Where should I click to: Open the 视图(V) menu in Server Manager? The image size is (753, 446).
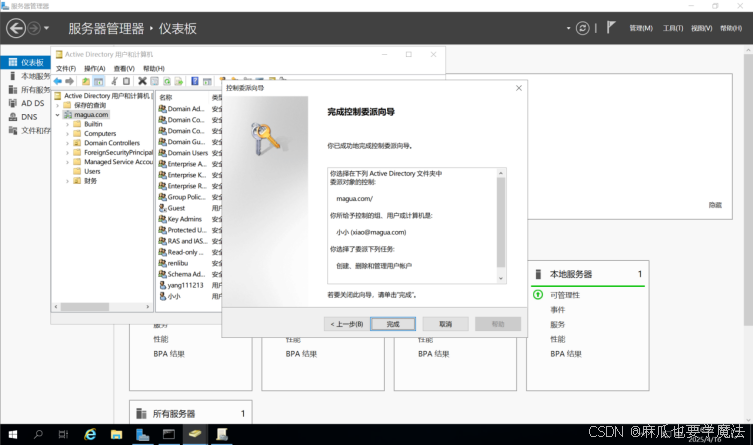701,28
